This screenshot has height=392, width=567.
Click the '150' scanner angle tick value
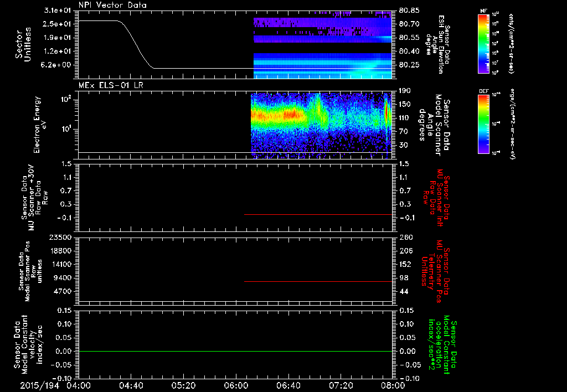tap(405, 104)
